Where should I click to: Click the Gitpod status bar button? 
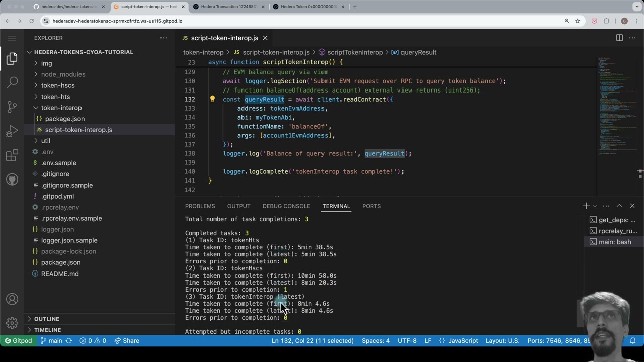(18, 341)
